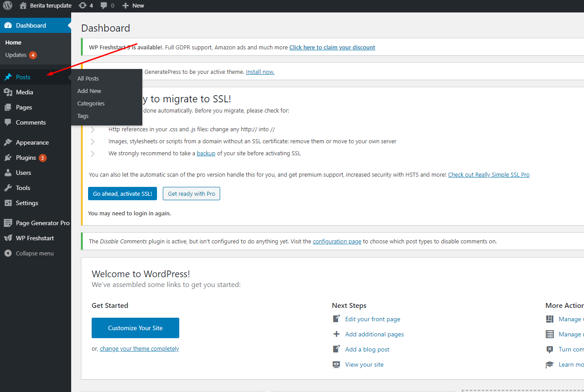Open the Tools menu in sidebar

click(23, 188)
